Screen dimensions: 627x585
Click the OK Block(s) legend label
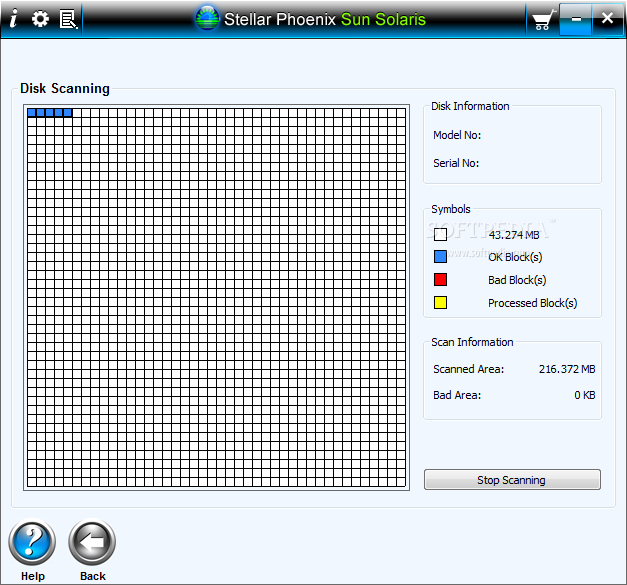pyautogui.click(x=515, y=257)
